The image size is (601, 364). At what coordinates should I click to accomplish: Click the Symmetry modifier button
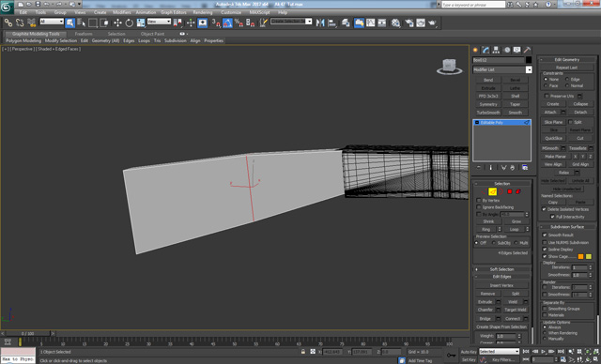[488, 104]
